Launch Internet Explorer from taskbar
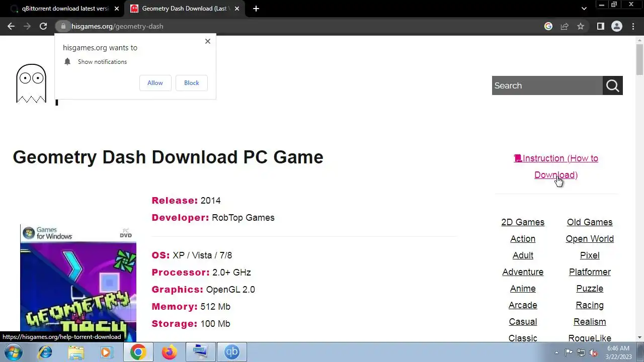This screenshot has width=644, height=362. pyautogui.click(x=45, y=352)
